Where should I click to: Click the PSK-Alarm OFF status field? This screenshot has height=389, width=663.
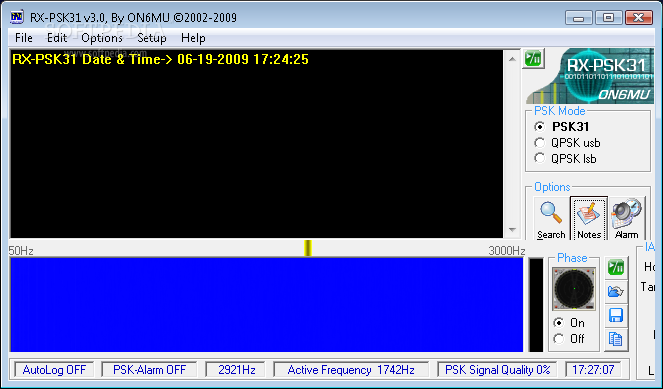[x=149, y=370]
